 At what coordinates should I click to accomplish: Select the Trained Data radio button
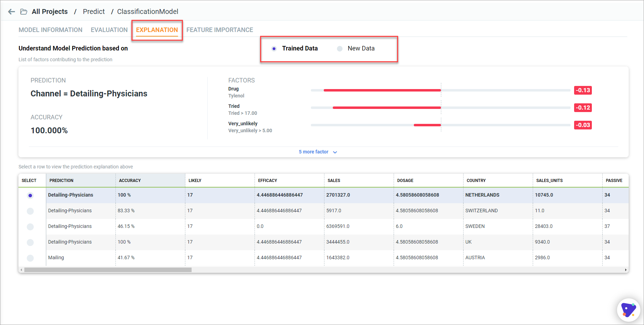point(274,49)
